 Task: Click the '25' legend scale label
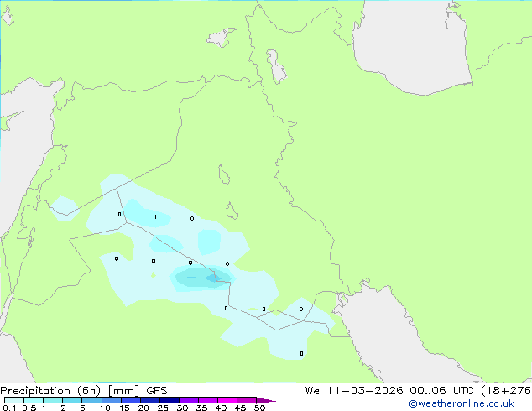click(163, 408)
